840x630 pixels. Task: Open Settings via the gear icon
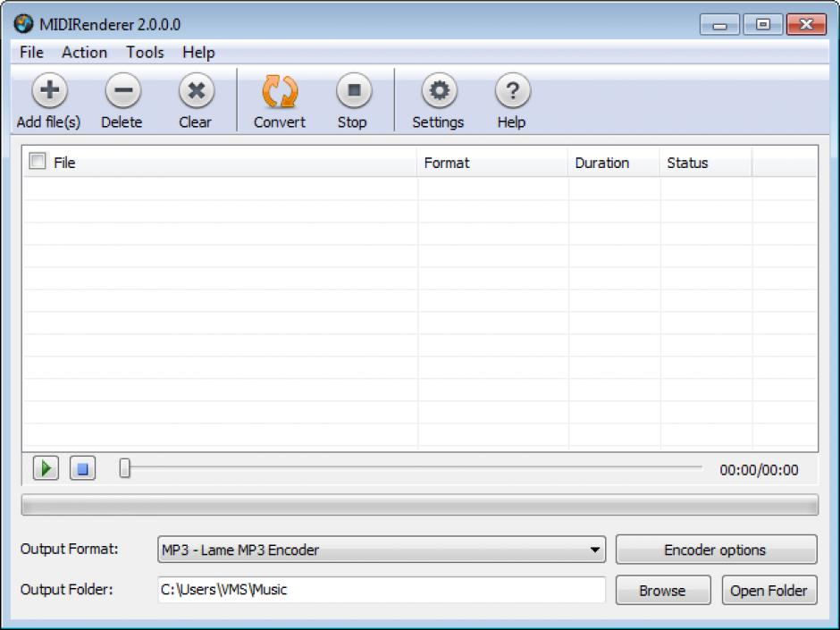tap(438, 91)
